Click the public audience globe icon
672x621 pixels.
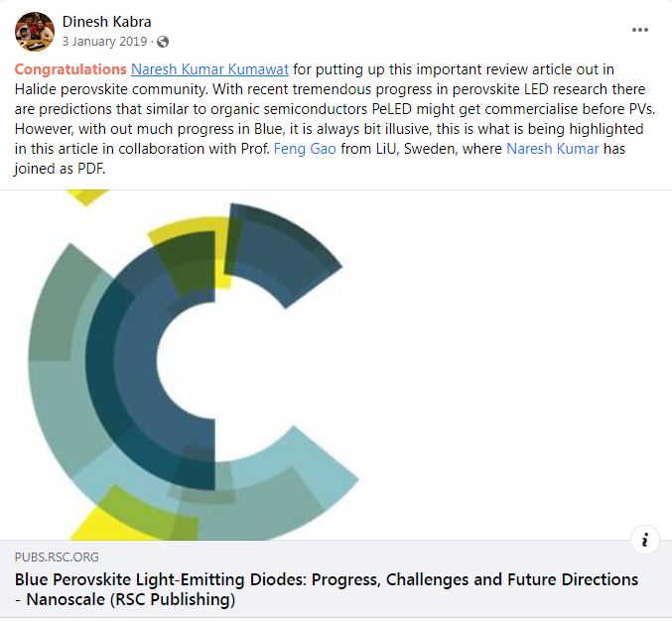point(163,42)
